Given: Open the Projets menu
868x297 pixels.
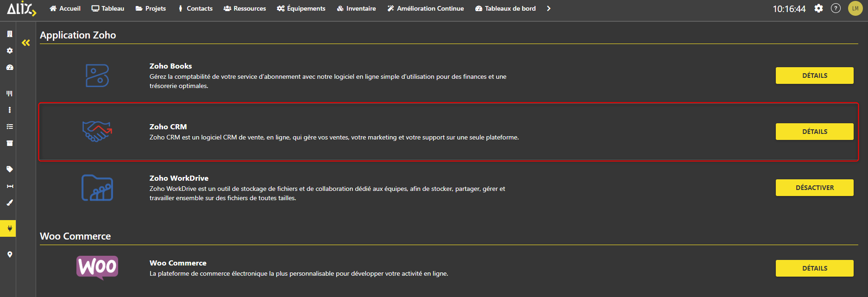Looking at the screenshot, I should pyautogui.click(x=151, y=8).
